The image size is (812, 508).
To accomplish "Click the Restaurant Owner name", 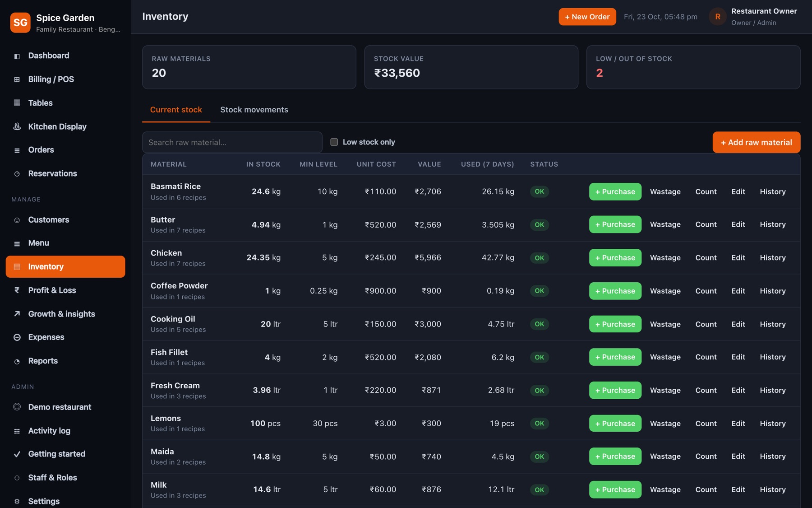I will [x=764, y=11].
